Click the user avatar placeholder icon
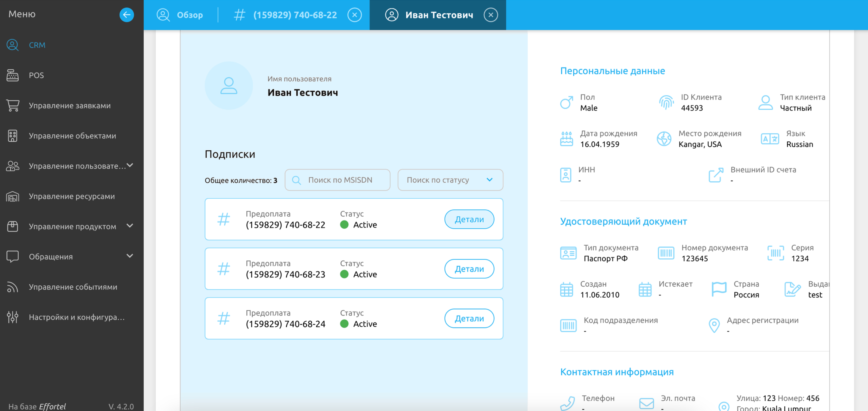 click(229, 86)
